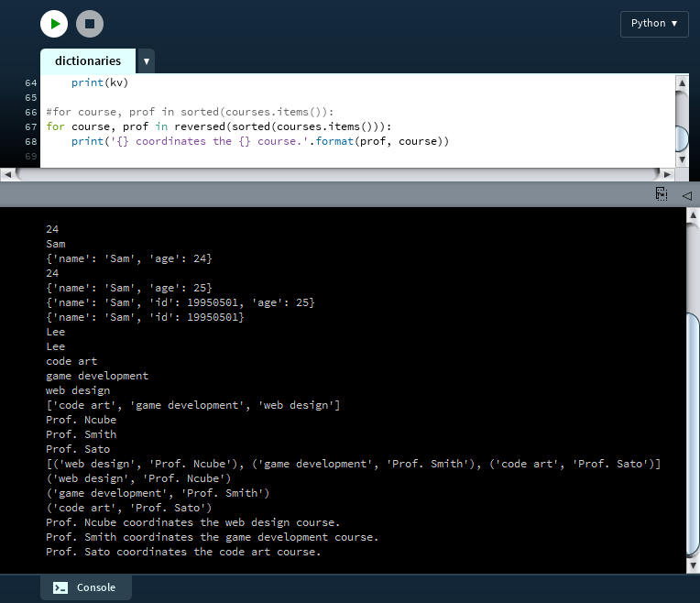Click the list of course tuples output line

coord(353,464)
